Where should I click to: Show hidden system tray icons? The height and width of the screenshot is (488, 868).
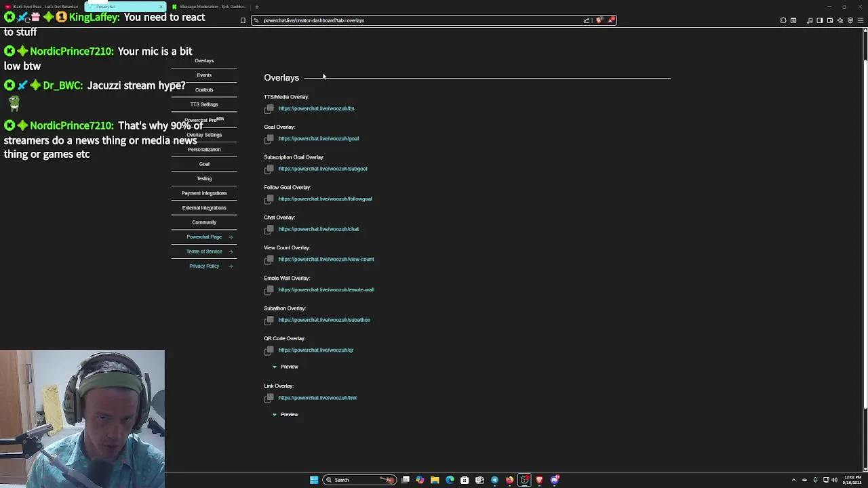[794, 480]
